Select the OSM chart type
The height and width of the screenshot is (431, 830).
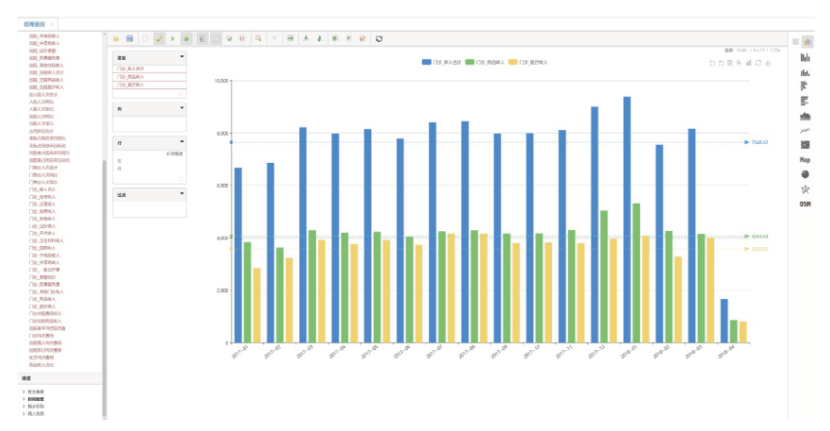click(x=805, y=204)
